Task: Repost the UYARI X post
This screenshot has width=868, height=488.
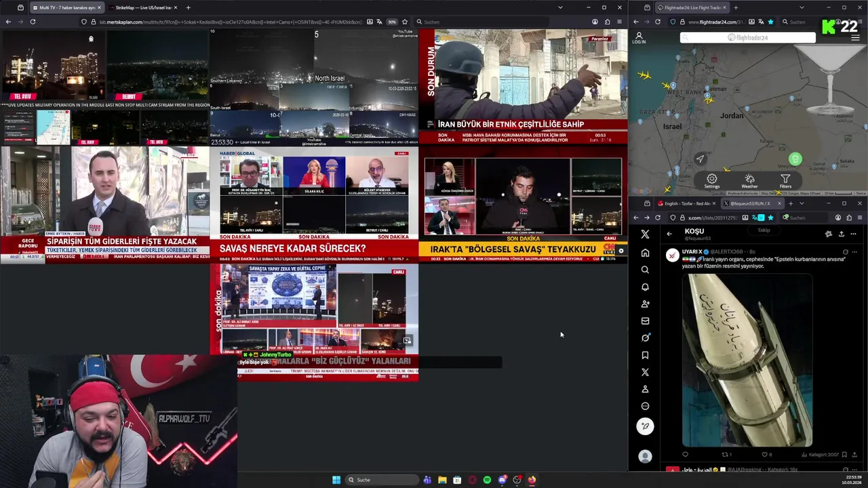Action: click(724, 454)
